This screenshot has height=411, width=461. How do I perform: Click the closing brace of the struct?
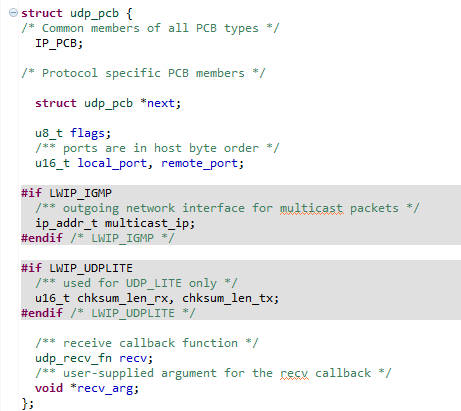point(25,403)
